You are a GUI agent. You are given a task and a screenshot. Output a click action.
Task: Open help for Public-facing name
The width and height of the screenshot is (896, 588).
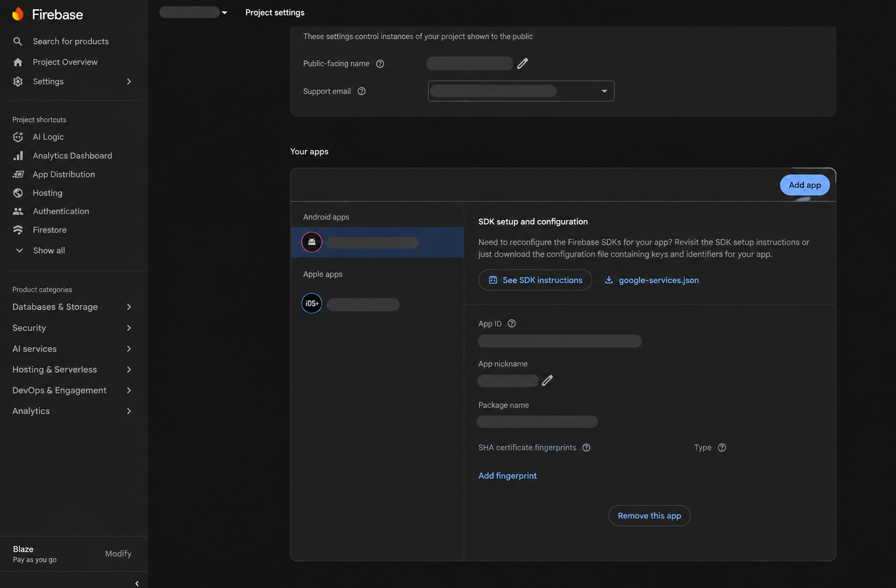380,64
